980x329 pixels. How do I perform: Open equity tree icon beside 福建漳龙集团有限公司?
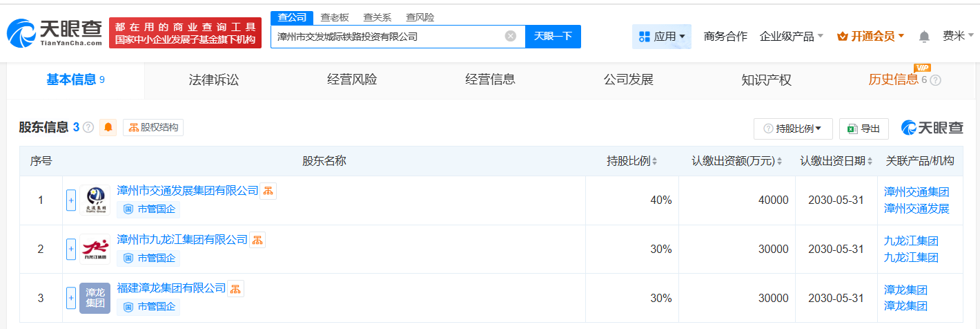[x=235, y=288]
